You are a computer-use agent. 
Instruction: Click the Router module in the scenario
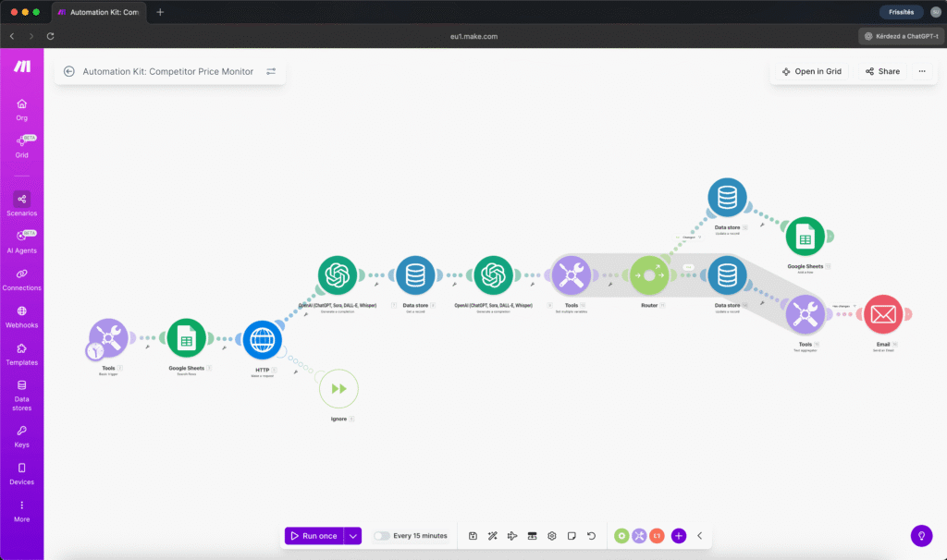[650, 274]
